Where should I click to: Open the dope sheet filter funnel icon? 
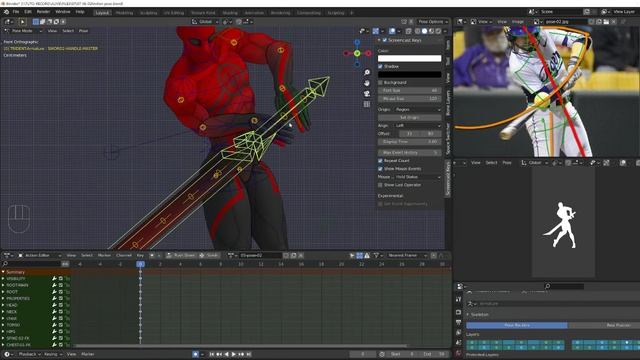tap(376, 256)
